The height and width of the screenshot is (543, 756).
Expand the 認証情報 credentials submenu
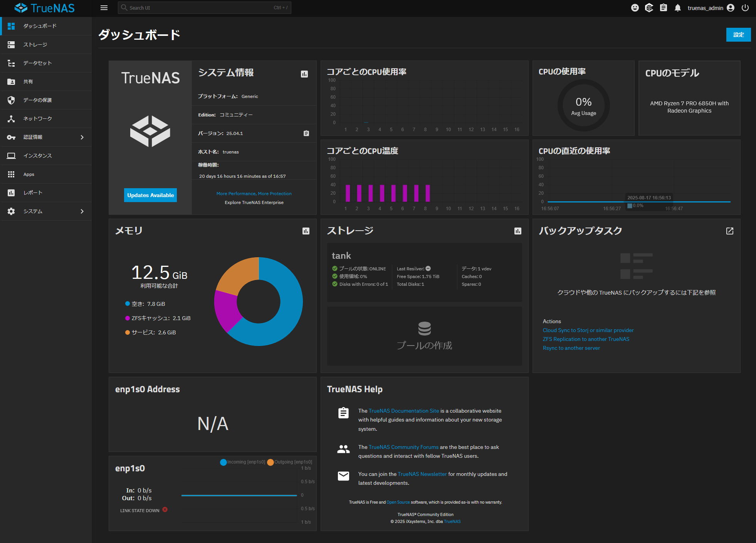[82, 137]
